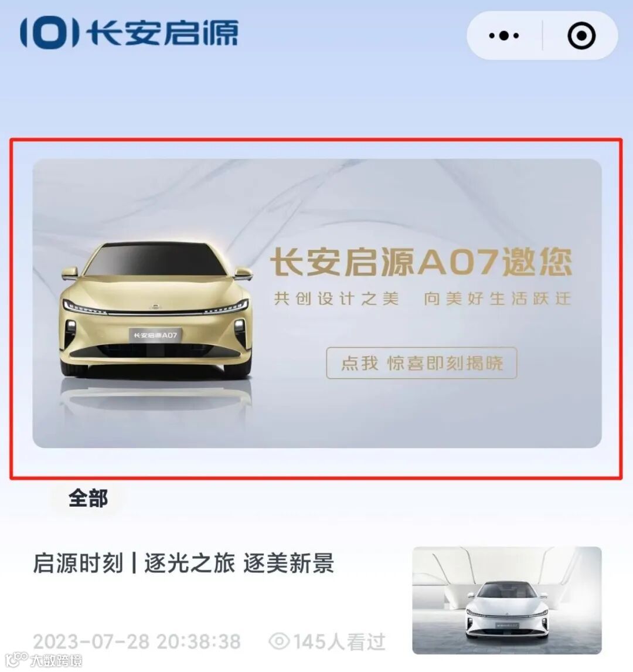This screenshot has width=633, height=672.
Task: Tap the mini program close circle icon
Action: [x=581, y=35]
